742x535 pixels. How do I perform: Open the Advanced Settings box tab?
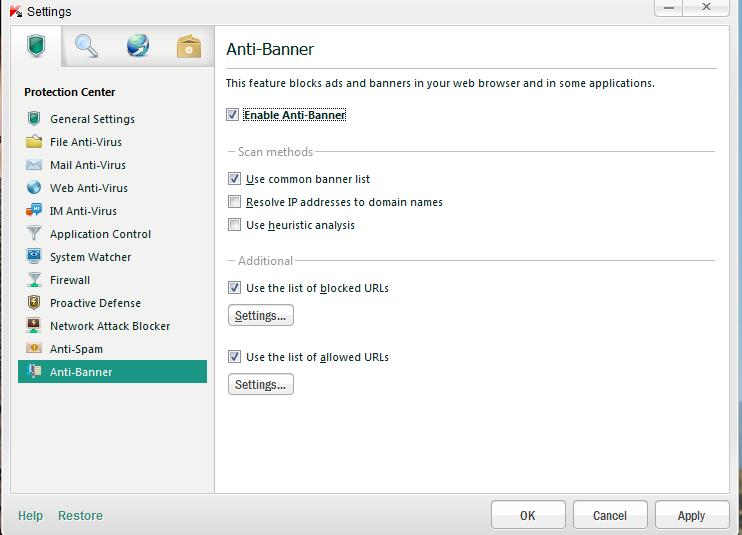[188, 46]
